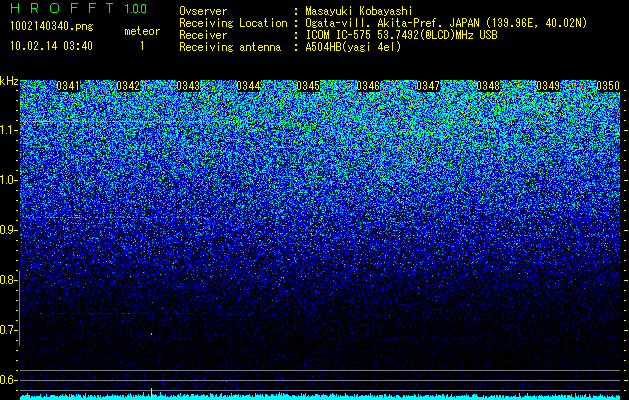Click the 0341 time marker
The height and width of the screenshot is (400, 629).
68,86
